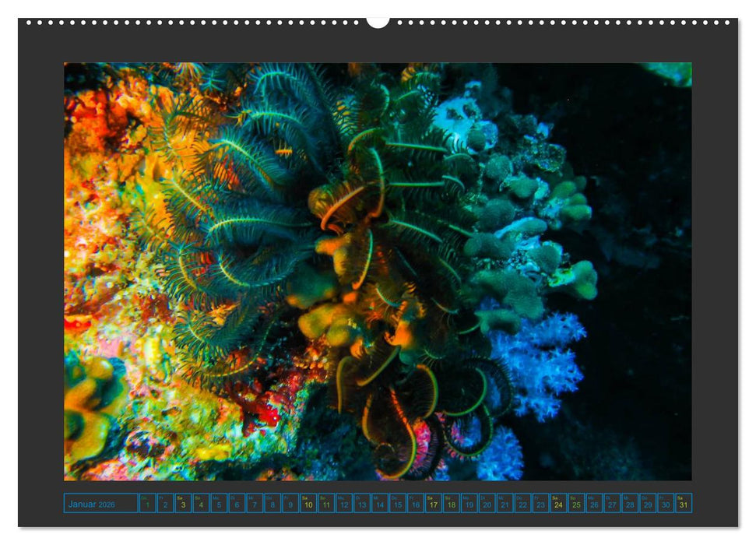Select Saturday the 3rd day cell
756x545 pixels.
point(183,504)
